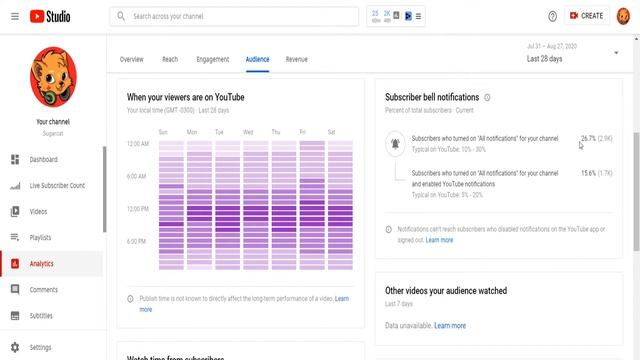Click the Fri column header in heatmap
Image resolution: width=640 pixels, height=360 pixels.
click(302, 132)
